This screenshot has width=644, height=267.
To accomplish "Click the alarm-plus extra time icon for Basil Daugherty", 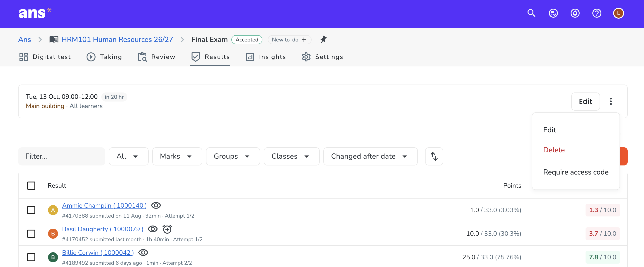I will (167, 229).
